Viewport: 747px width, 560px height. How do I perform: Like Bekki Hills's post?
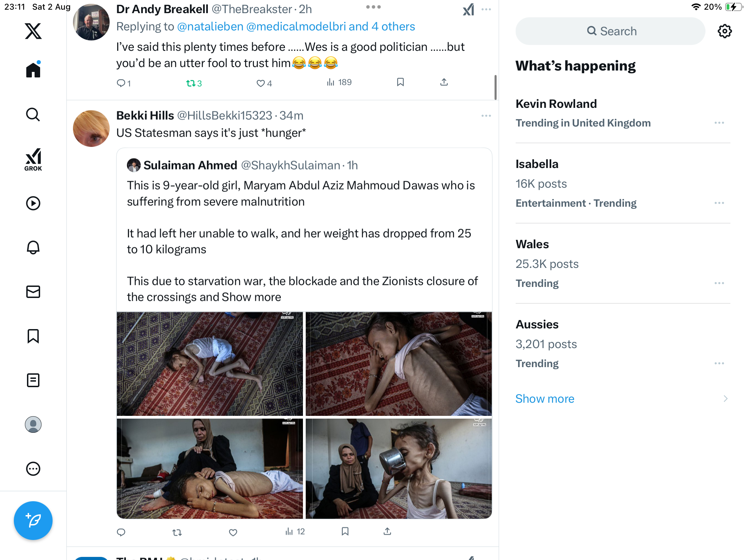click(233, 532)
